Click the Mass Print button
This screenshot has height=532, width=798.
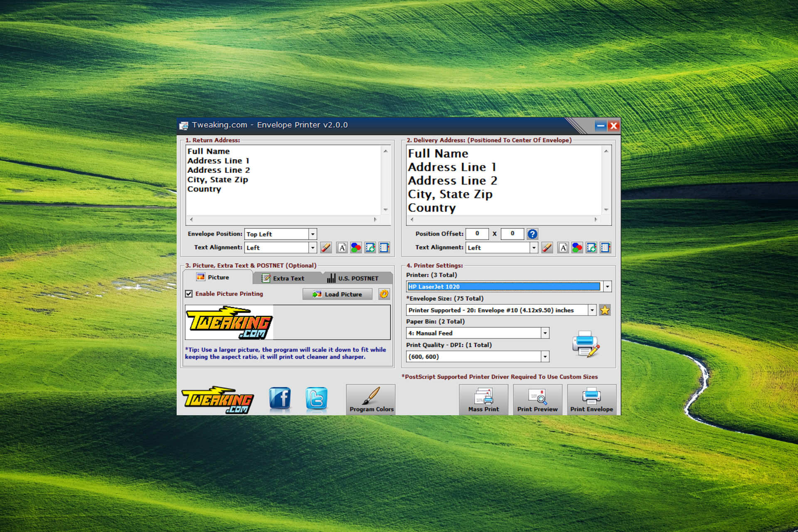483,400
